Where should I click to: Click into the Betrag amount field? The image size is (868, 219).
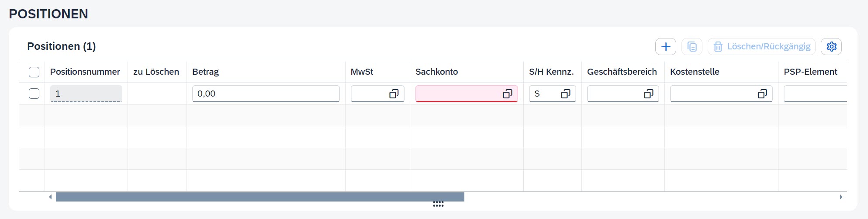(266, 94)
